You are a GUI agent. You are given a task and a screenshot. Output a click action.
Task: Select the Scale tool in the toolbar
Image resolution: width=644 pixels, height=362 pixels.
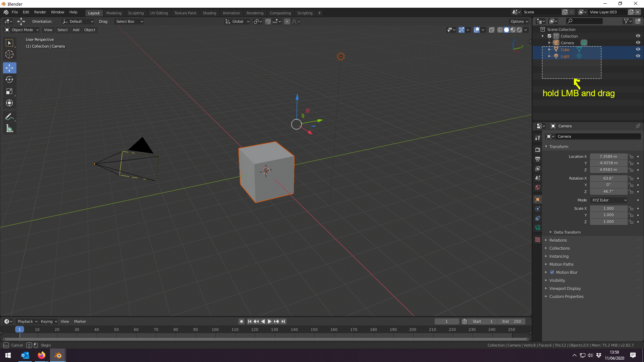9,91
